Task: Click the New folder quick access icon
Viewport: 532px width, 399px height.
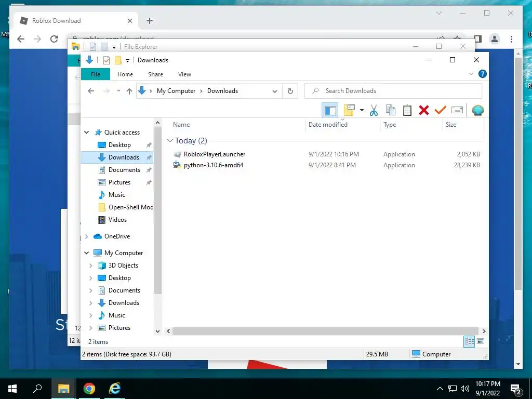Action: tap(118, 60)
